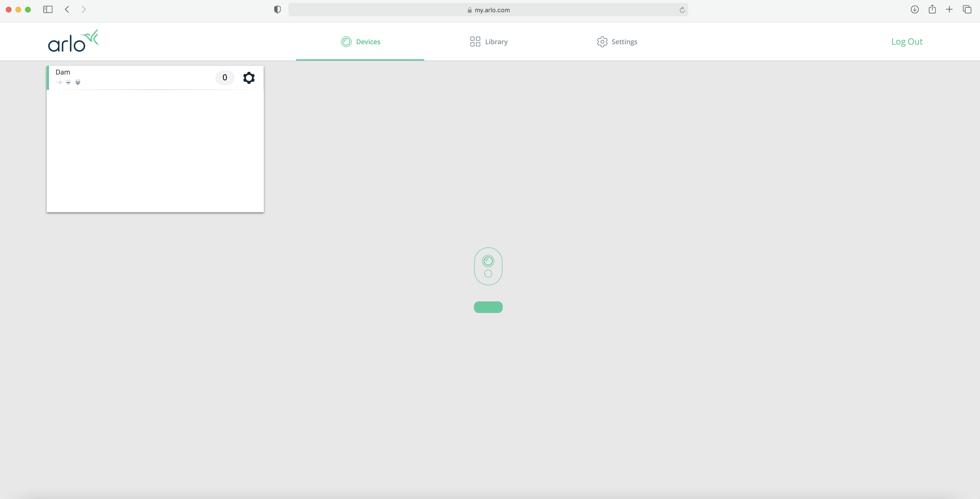The width and height of the screenshot is (980, 499).
Task: Click the power plug icon on Dam card
Action: pyautogui.click(x=78, y=82)
